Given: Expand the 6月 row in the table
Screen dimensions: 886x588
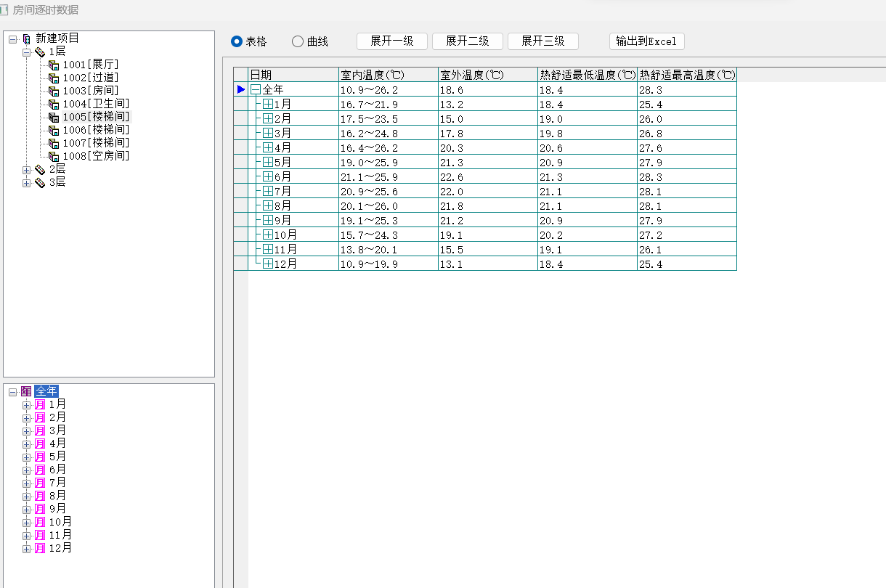Looking at the screenshot, I should [x=268, y=176].
